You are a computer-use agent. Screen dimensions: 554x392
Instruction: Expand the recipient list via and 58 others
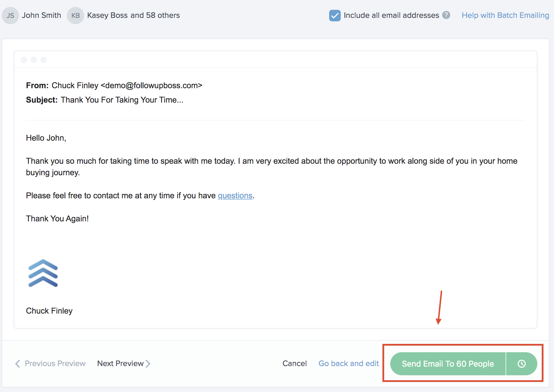click(x=156, y=15)
